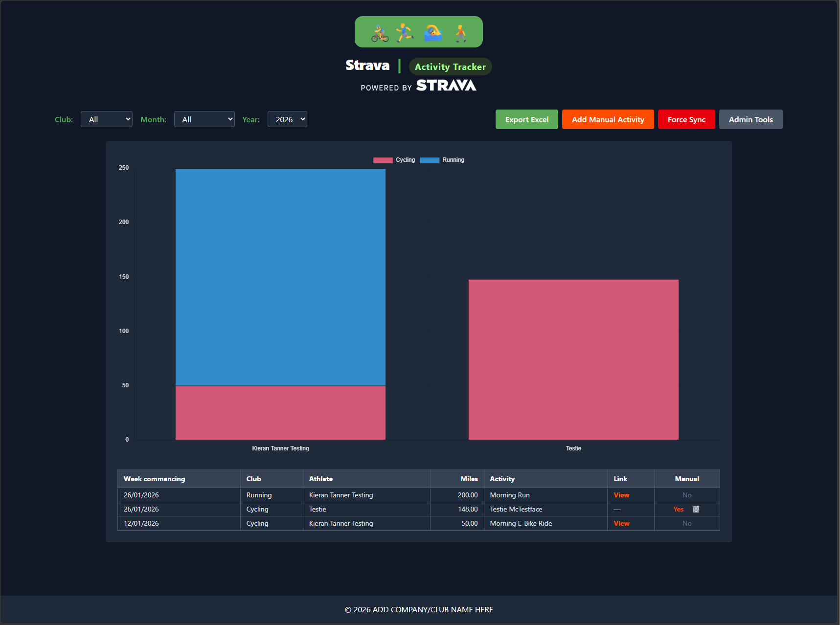Click the Activity Tracker badge

pyautogui.click(x=450, y=67)
